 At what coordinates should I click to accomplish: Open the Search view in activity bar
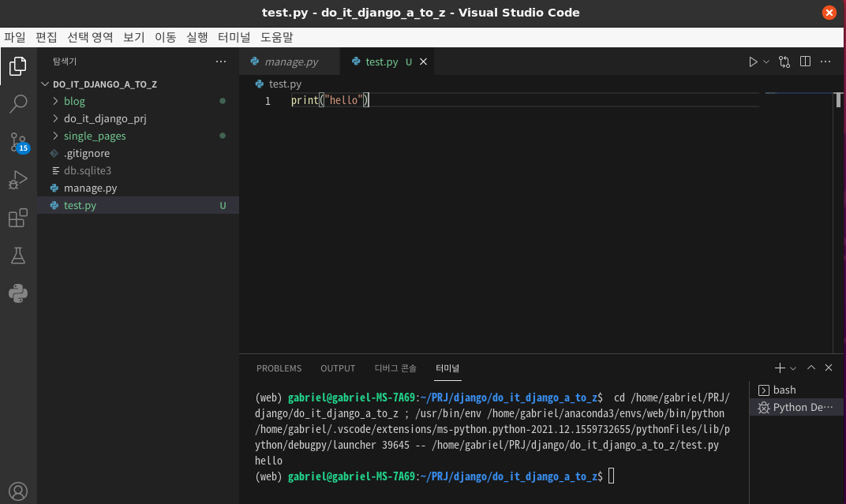click(x=18, y=103)
